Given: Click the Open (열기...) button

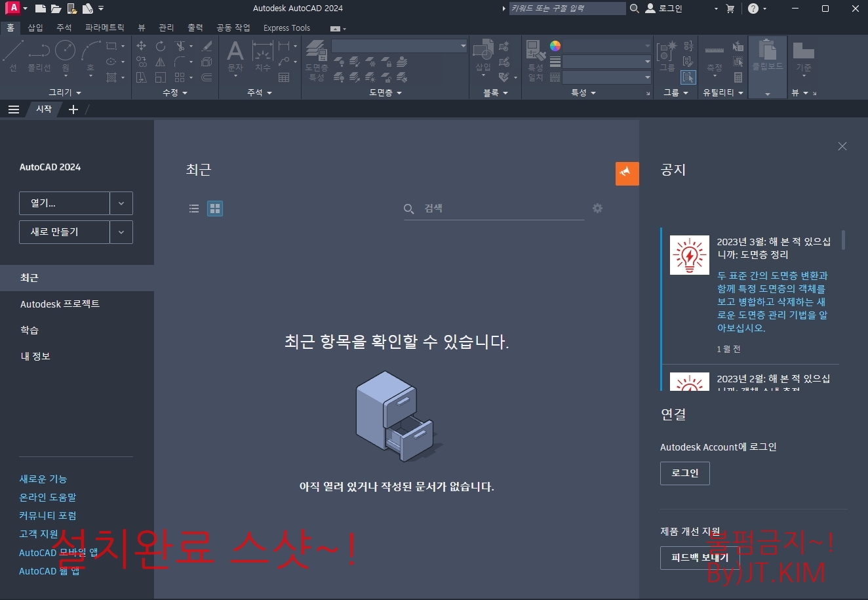Looking at the screenshot, I should tap(64, 203).
